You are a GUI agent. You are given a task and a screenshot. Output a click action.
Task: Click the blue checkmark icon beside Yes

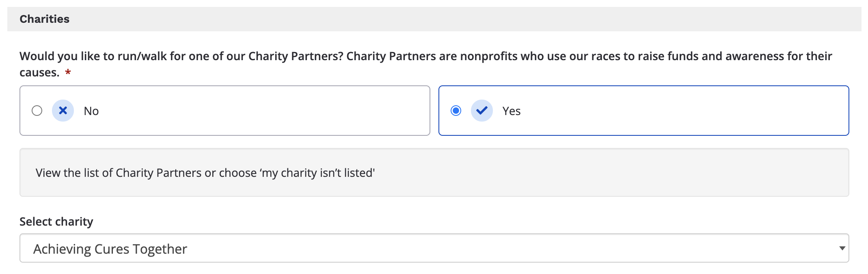482,111
